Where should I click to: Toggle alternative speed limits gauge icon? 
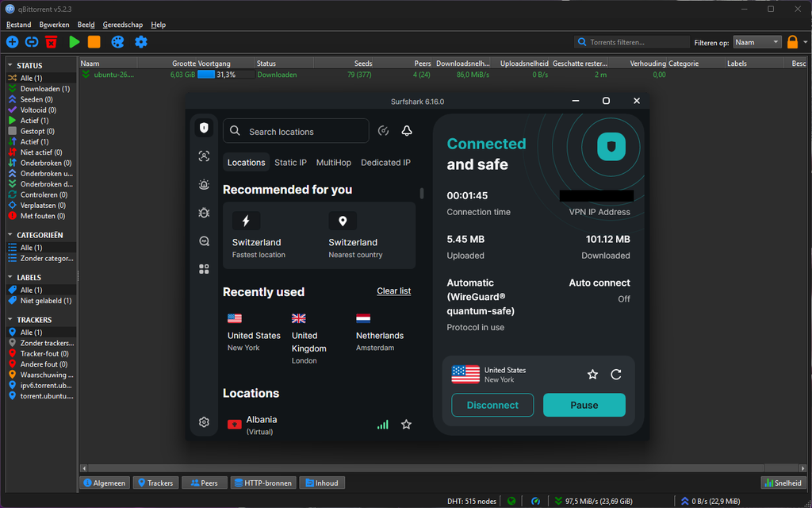(536, 502)
